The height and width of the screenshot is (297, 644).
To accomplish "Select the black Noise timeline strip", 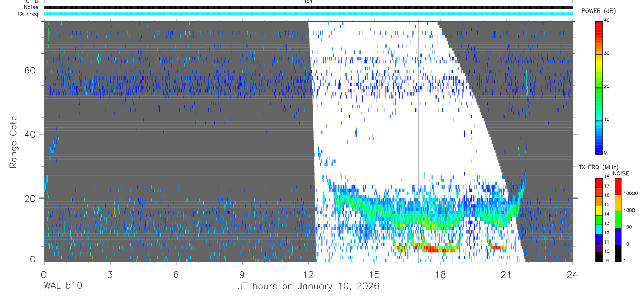I will pos(308,7).
